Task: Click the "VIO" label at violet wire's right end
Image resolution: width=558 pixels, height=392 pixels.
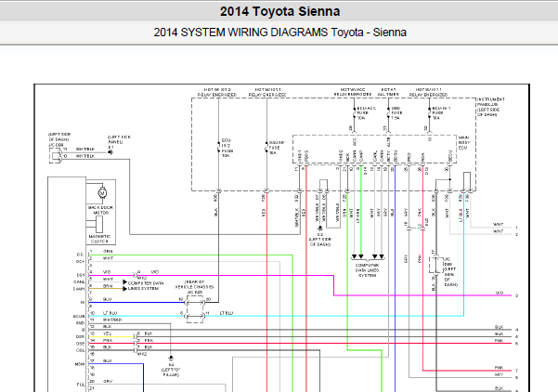Action: (x=500, y=293)
